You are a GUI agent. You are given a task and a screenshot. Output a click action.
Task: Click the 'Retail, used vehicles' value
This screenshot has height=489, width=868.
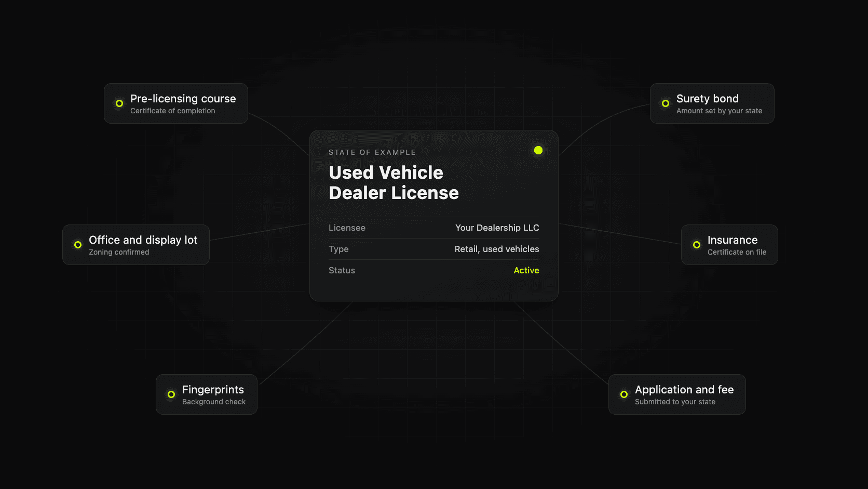pyautogui.click(x=497, y=249)
